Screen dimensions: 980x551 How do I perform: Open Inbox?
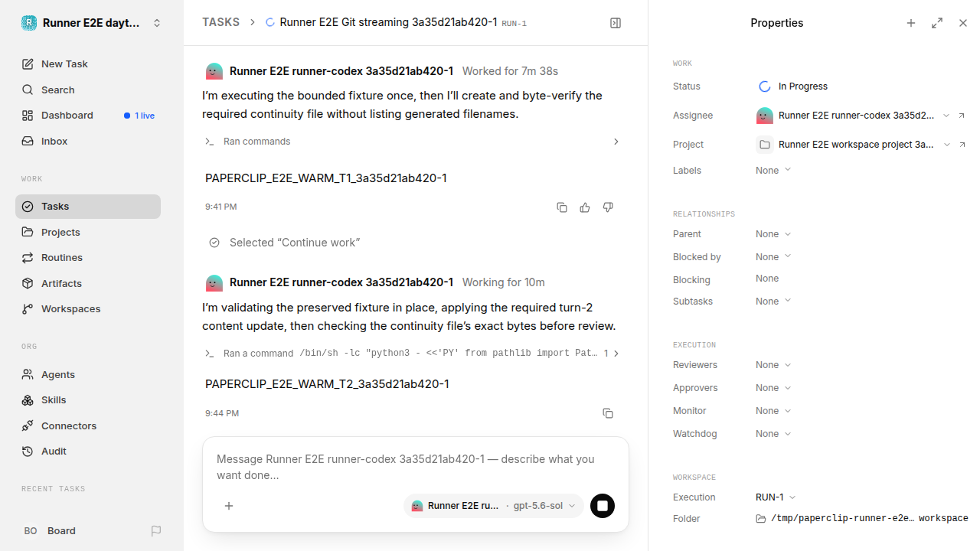88,141
